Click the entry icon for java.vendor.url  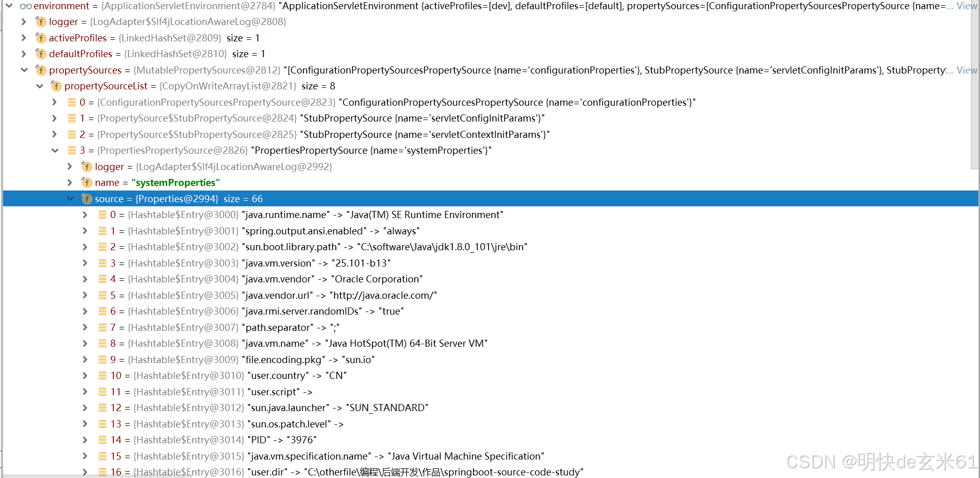point(103,295)
